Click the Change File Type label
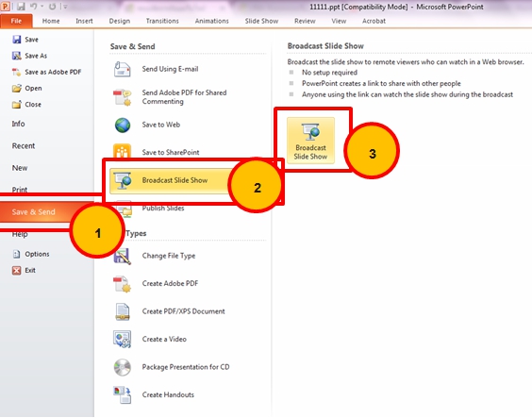Screen dimensions: 532x418 pos(169,256)
